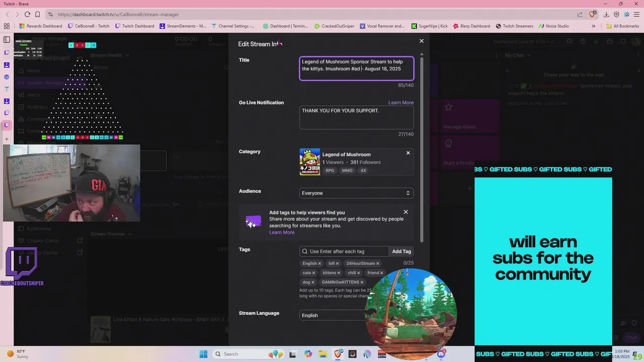Remove the lofi tag
The image size is (644, 362).
coord(337,263)
